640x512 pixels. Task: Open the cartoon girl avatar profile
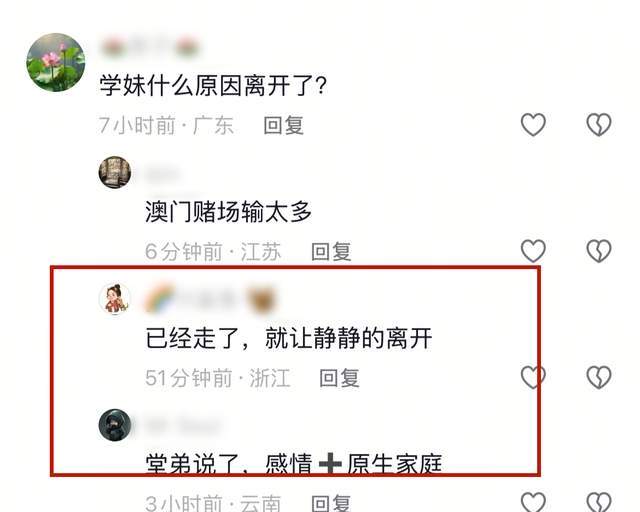click(115, 299)
